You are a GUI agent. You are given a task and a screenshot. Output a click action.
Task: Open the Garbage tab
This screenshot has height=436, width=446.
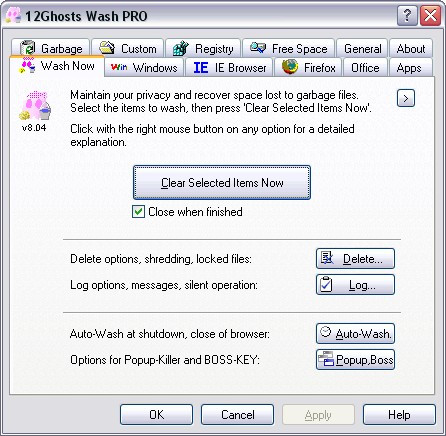click(x=50, y=48)
